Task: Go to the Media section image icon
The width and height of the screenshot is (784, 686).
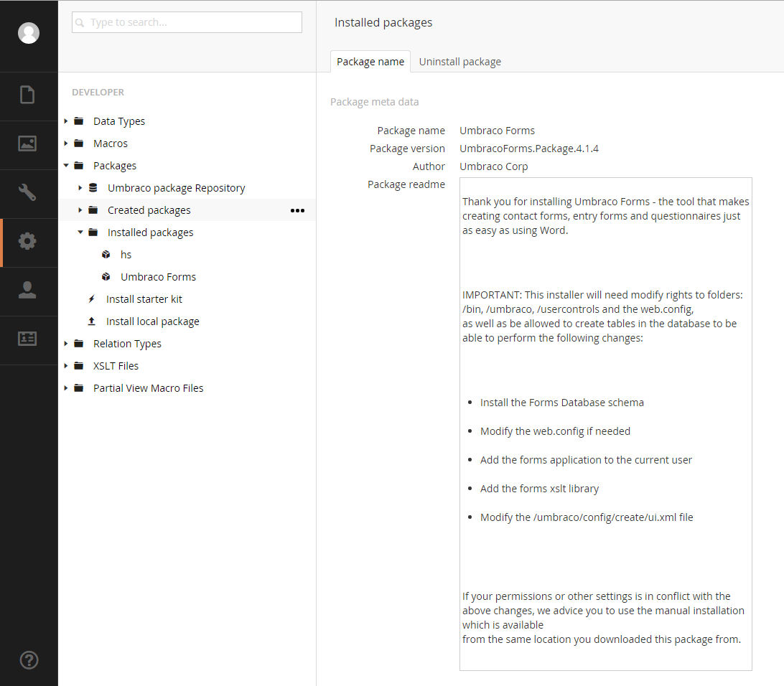Action: coord(27,144)
